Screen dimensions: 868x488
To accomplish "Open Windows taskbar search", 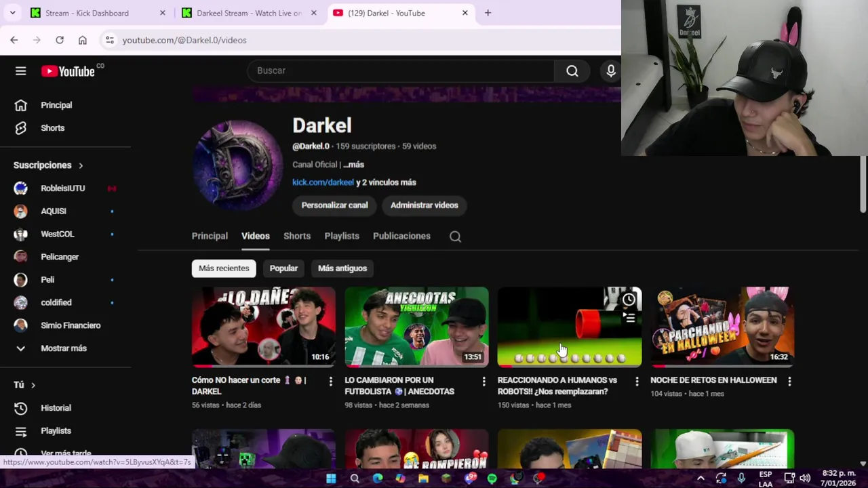I will 355,479.
